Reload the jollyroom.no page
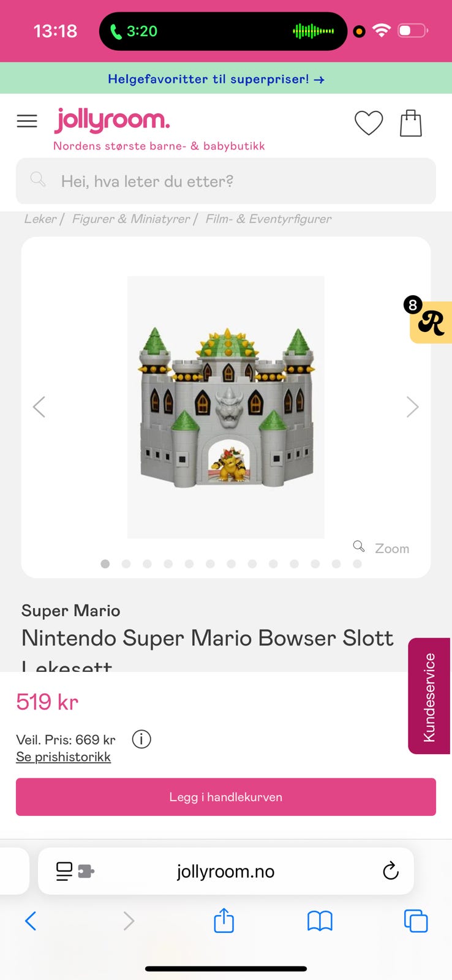 tap(390, 870)
